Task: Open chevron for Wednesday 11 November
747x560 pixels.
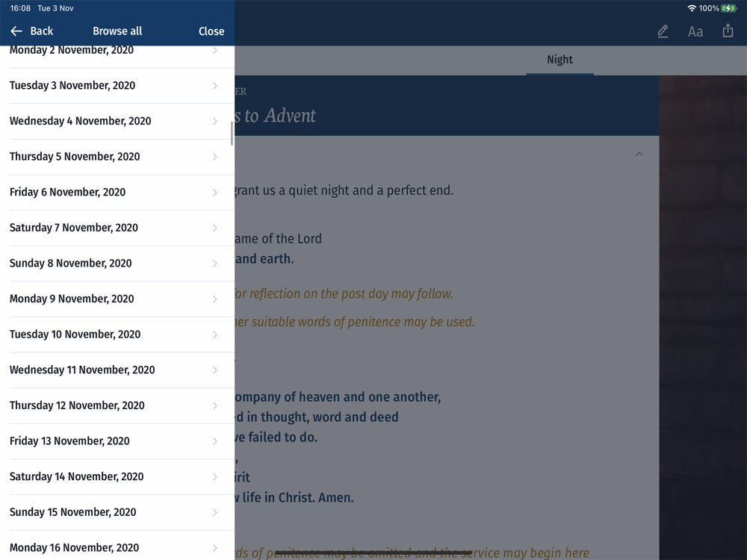Action: tap(215, 370)
